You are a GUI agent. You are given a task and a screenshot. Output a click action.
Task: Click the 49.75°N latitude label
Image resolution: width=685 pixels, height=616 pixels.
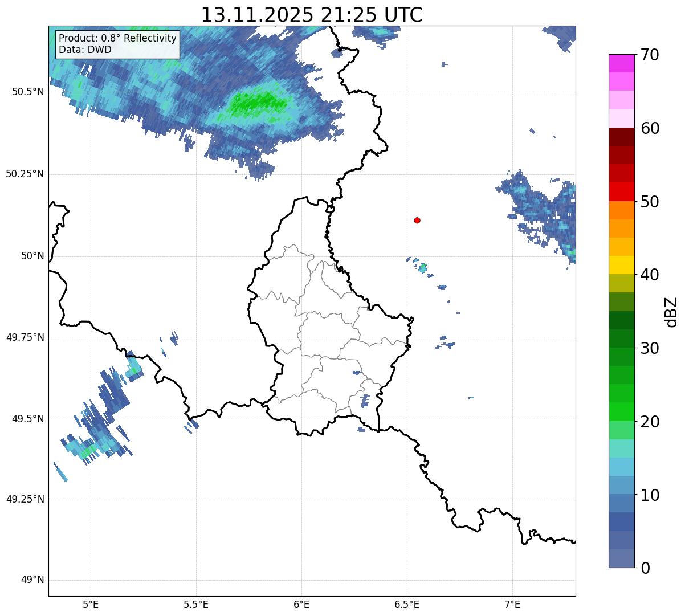tap(25, 337)
